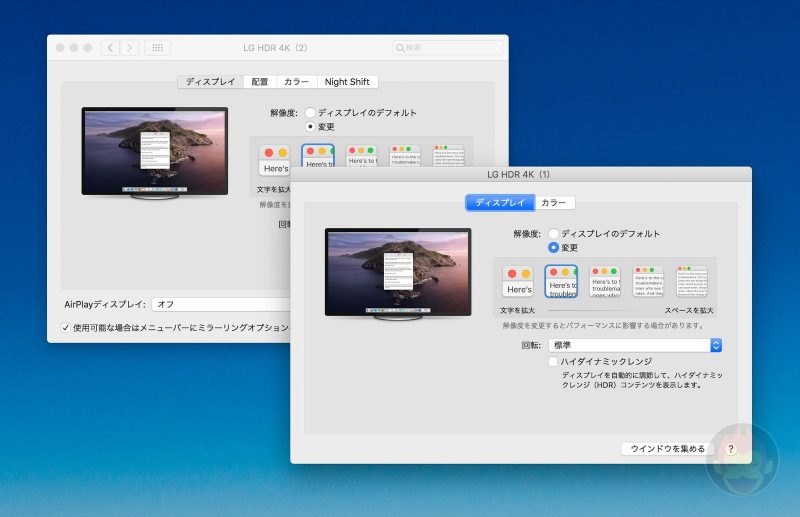This screenshot has width=800, height=517.
Task: Click the forward arrow in LG HDR 4K (2) toolbar
Action: tap(129, 48)
